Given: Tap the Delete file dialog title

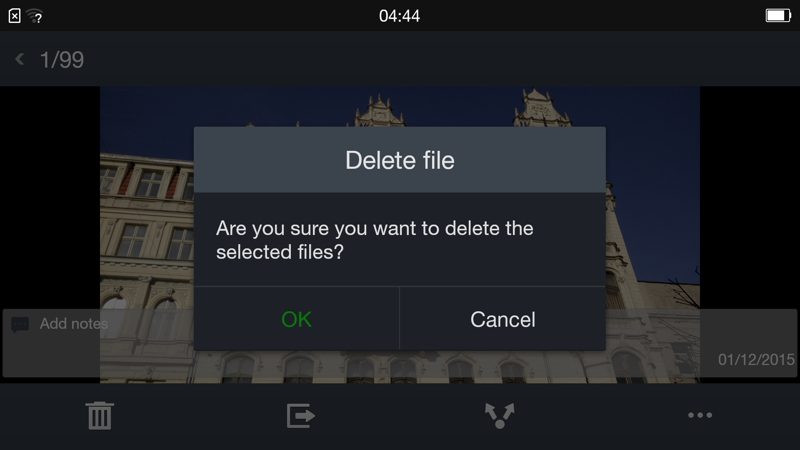Looking at the screenshot, I should [x=400, y=160].
